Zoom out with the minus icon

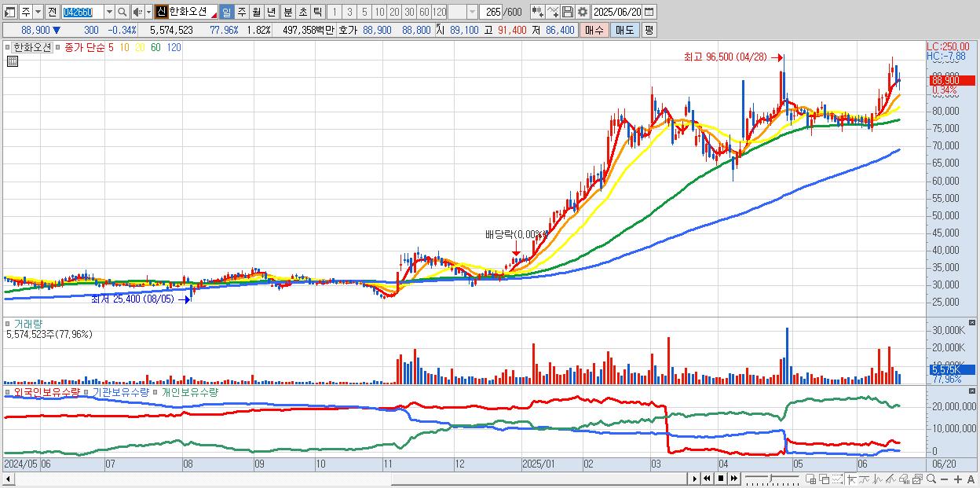[944, 479]
